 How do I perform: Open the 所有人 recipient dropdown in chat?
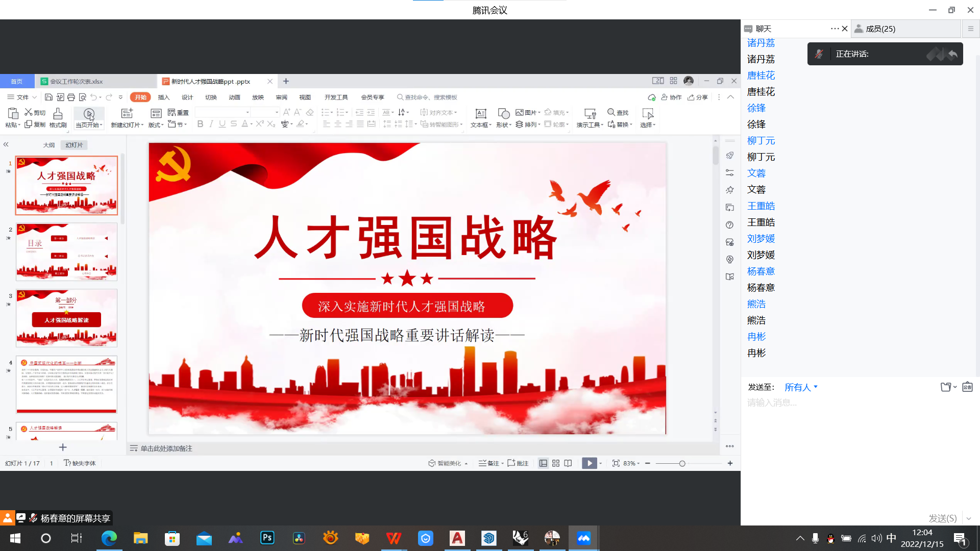click(800, 387)
